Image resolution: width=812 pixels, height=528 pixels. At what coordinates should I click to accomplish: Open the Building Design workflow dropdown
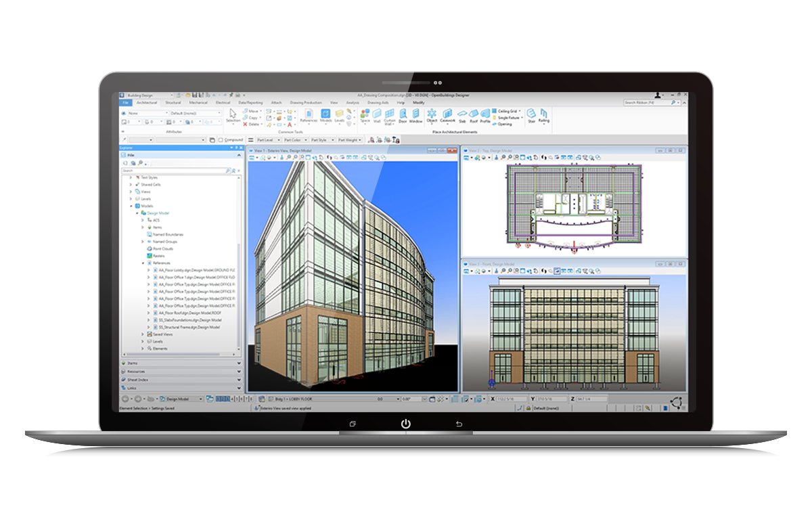(x=150, y=95)
